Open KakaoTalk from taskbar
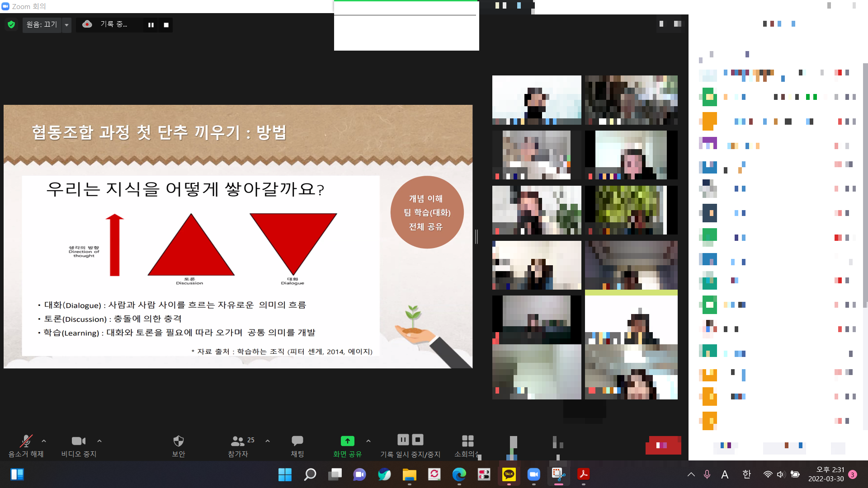 (x=509, y=474)
